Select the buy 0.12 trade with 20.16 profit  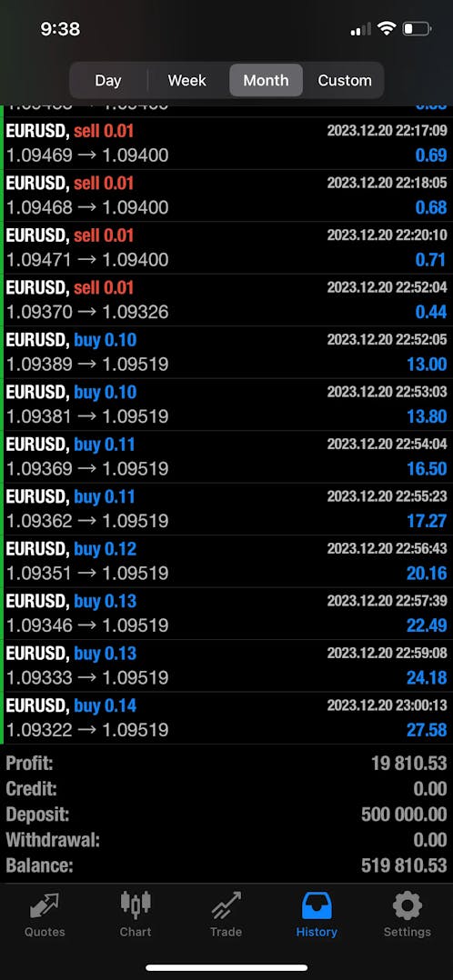(x=226, y=561)
